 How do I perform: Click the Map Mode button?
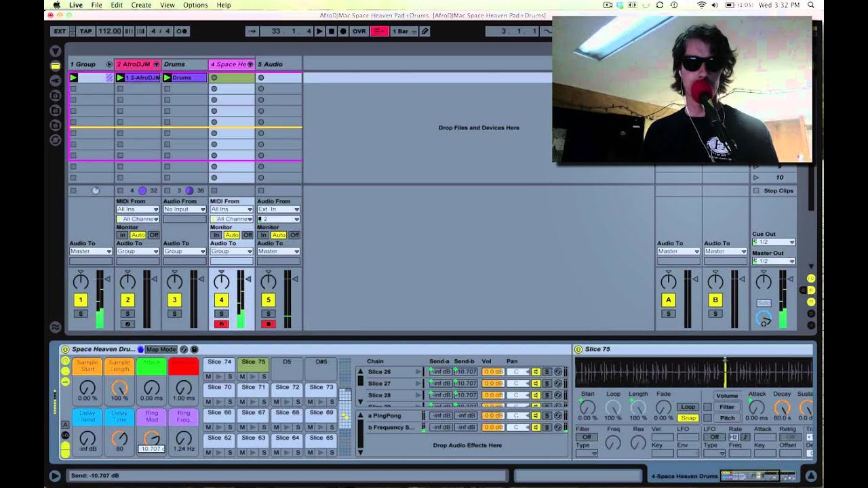(x=161, y=349)
